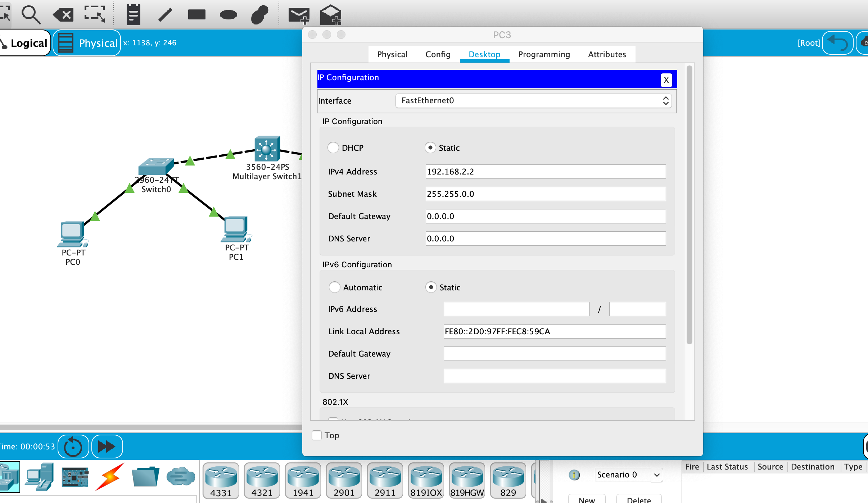This screenshot has width=868, height=503.
Task: Click the Link Local Address field
Action: tap(555, 331)
